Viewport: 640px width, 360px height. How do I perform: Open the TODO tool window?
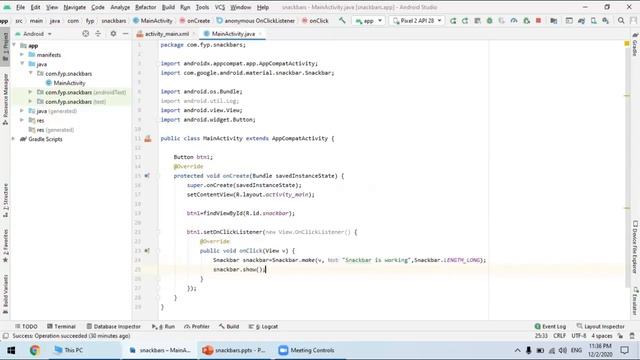pos(26,327)
